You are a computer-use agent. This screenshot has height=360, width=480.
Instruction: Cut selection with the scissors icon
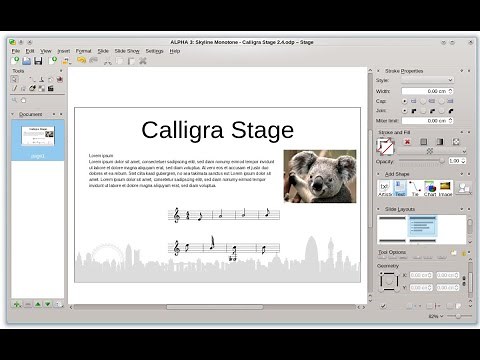(x=107, y=61)
